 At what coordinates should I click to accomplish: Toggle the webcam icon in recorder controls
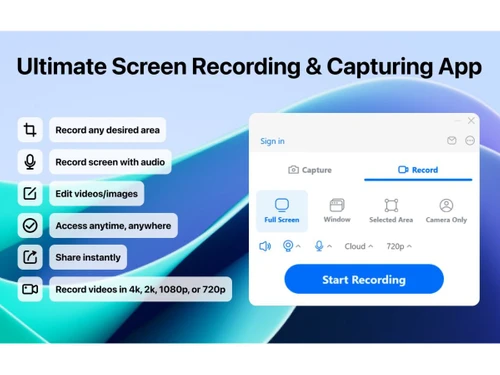click(x=288, y=246)
